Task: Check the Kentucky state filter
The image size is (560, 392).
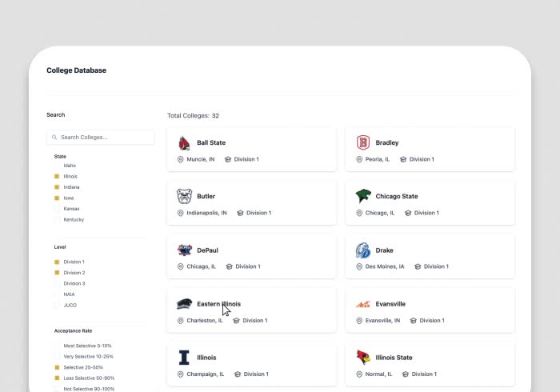Action: pos(57,219)
